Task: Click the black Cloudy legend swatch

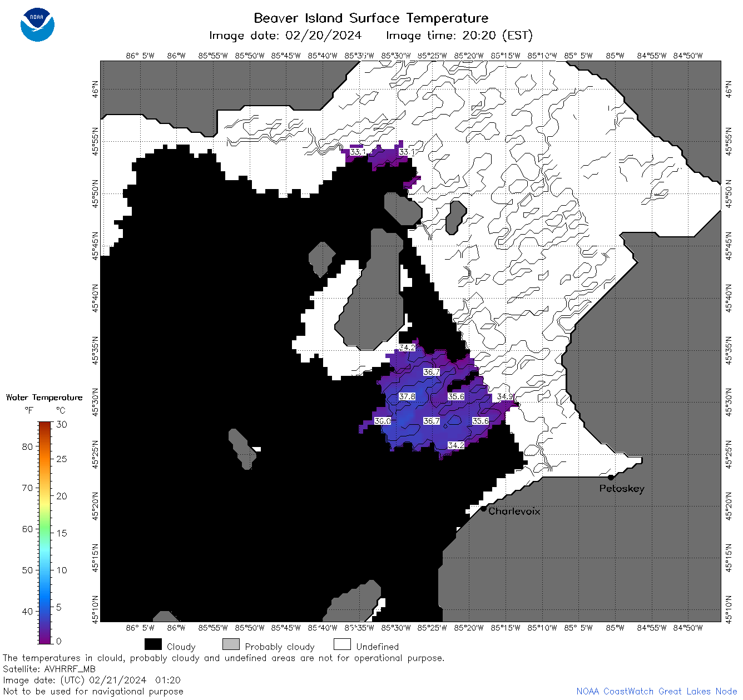Action: [153, 644]
